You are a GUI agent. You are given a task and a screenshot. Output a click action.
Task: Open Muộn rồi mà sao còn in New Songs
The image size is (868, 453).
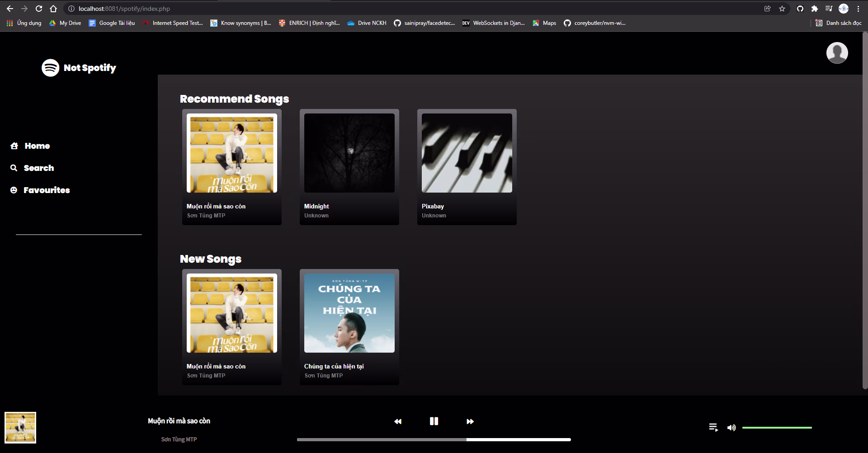(x=232, y=313)
